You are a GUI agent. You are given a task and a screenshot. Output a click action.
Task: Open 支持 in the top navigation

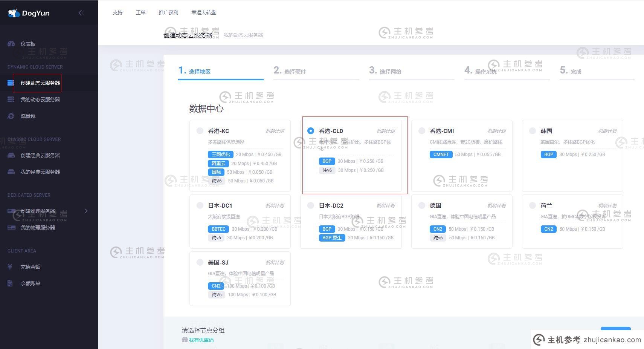[118, 12]
